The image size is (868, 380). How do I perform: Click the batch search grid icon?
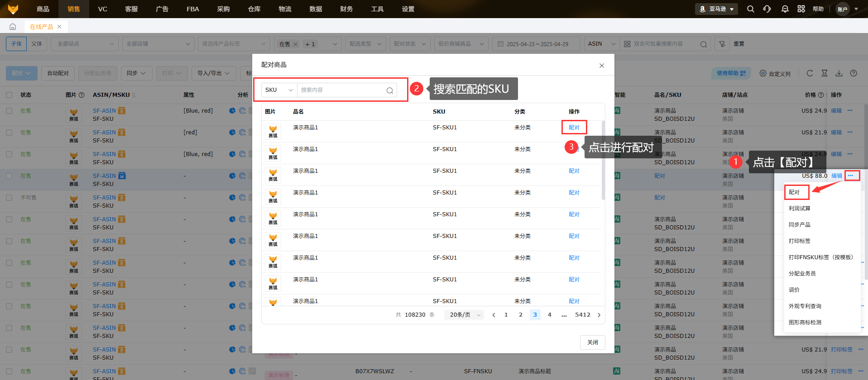(x=627, y=44)
